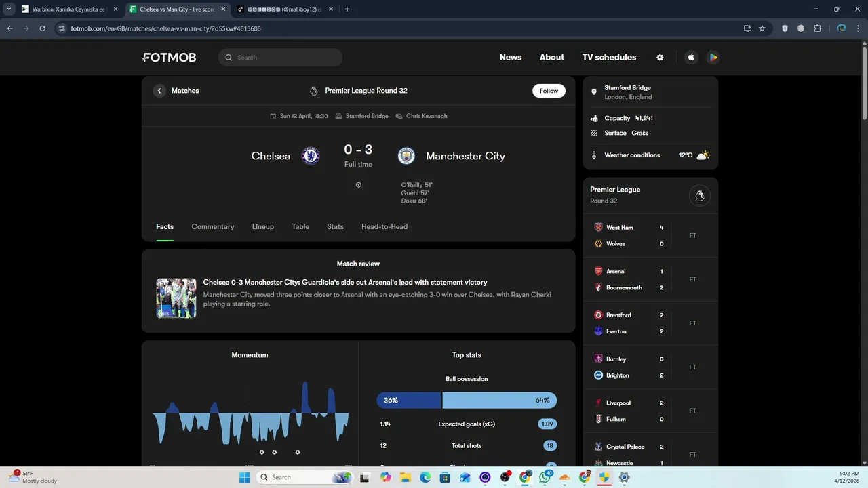Bookmark this page with the star icon
The image size is (868, 488).
pyautogui.click(x=762, y=28)
